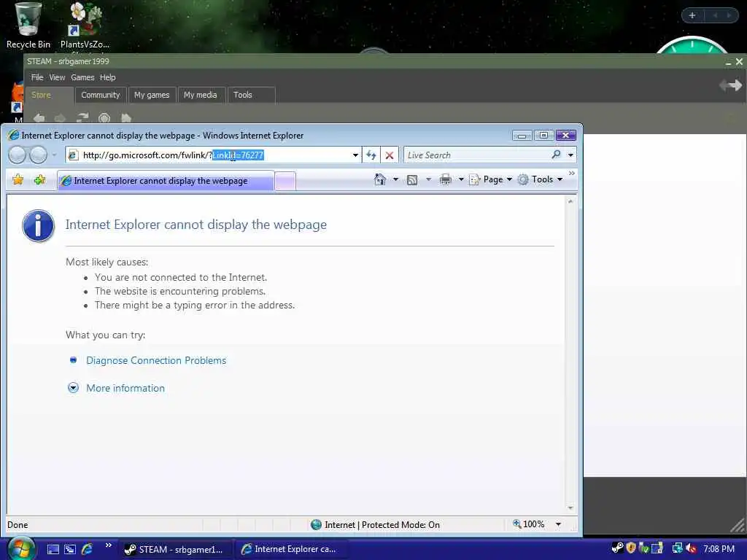Open the Home button dropdown arrow
The image size is (747, 560).
click(395, 179)
